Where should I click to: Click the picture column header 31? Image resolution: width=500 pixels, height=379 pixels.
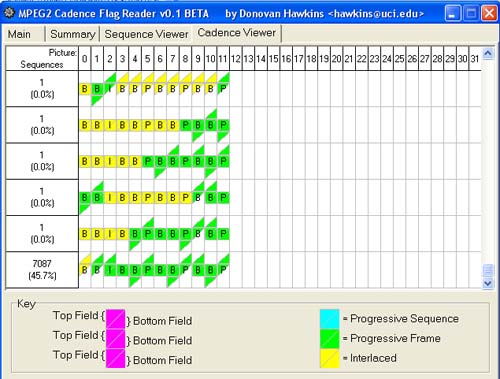[x=475, y=59]
